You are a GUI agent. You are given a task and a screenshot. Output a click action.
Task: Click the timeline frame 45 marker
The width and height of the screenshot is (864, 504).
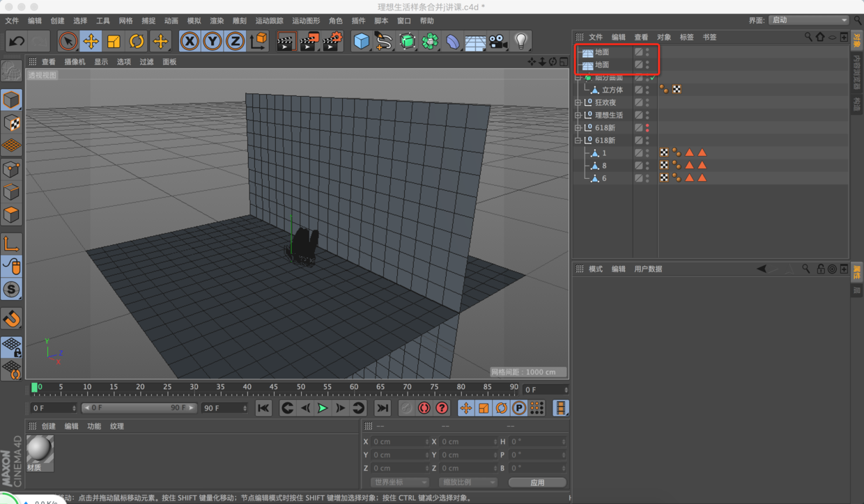(x=273, y=387)
